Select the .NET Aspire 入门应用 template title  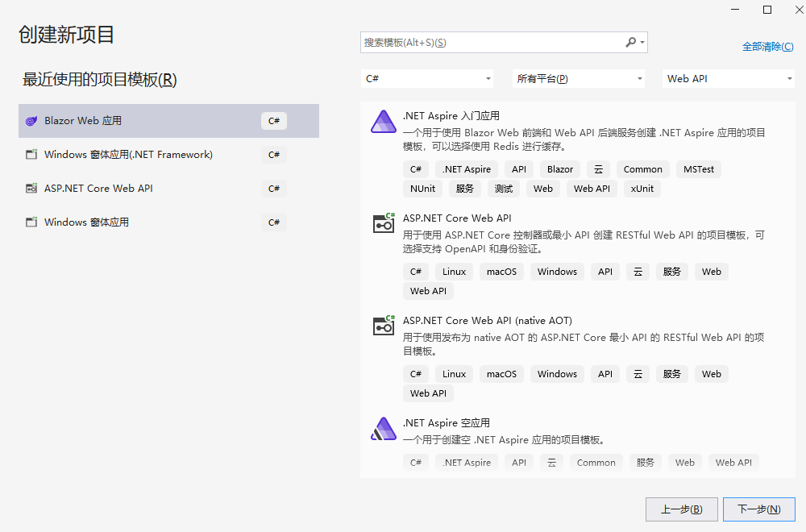click(x=451, y=115)
